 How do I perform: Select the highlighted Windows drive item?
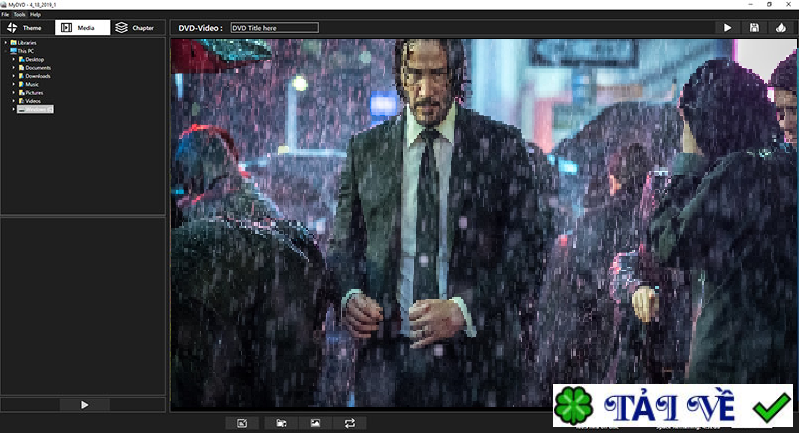click(35, 109)
